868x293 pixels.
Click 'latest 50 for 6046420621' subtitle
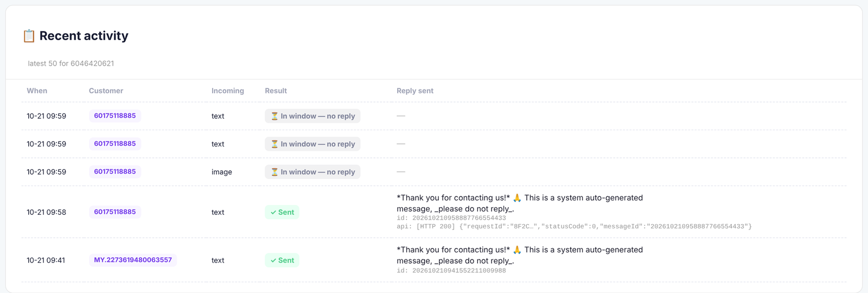(71, 63)
